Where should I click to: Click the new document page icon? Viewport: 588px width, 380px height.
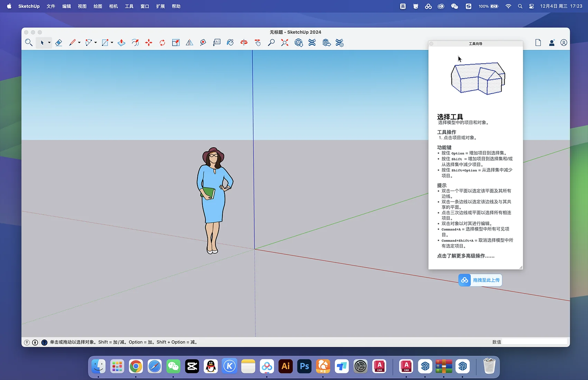coord(538,43)
